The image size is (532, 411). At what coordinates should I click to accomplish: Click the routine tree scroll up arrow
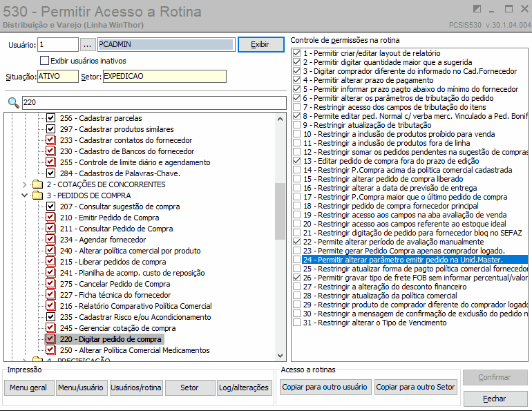pyautogui.click(x=280, y=119)
